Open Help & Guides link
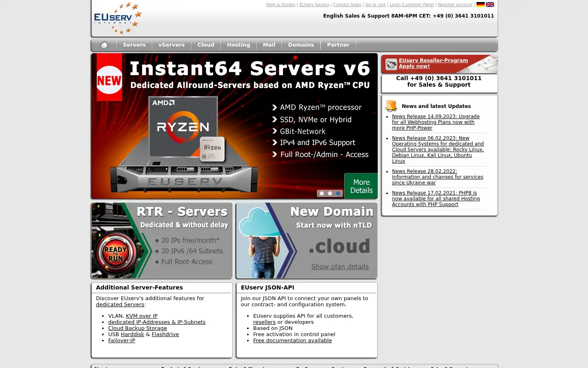 (x=281, y=5)
